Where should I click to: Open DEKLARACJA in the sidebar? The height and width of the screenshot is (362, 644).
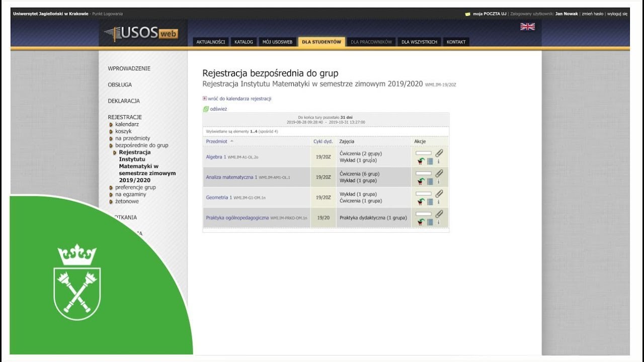coord(124,101)
